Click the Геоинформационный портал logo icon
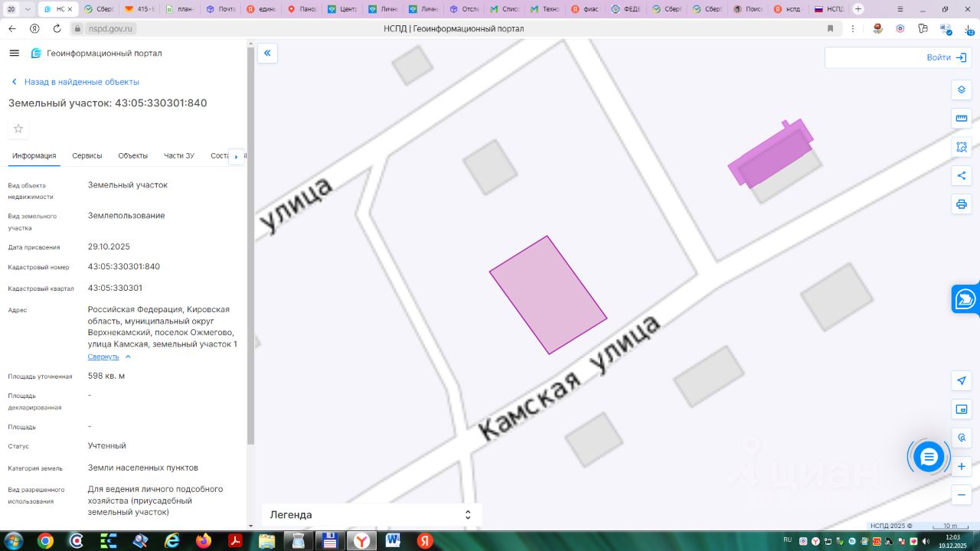 click(36, 53)
